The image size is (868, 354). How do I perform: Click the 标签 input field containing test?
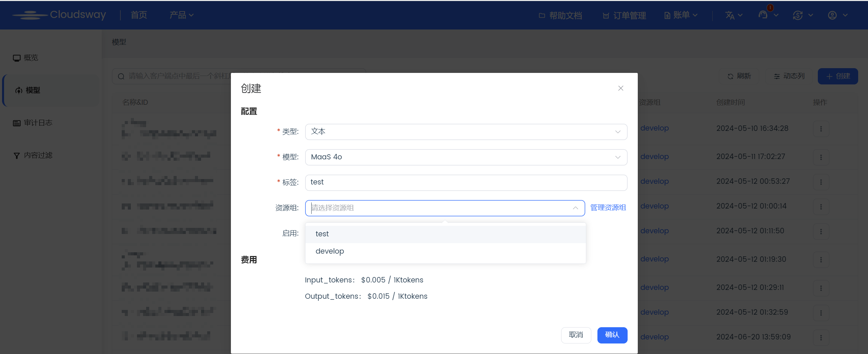(x=466, y=182)
